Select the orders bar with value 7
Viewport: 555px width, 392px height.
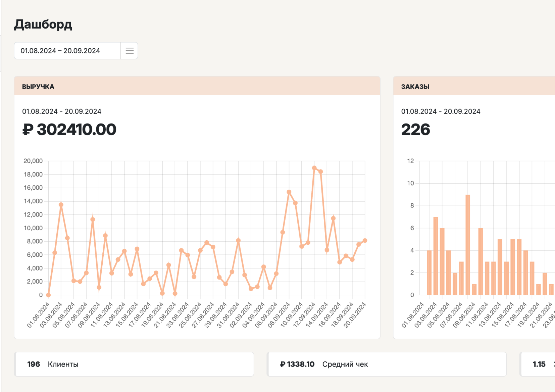pyautogui.click(x=436, y=256)
